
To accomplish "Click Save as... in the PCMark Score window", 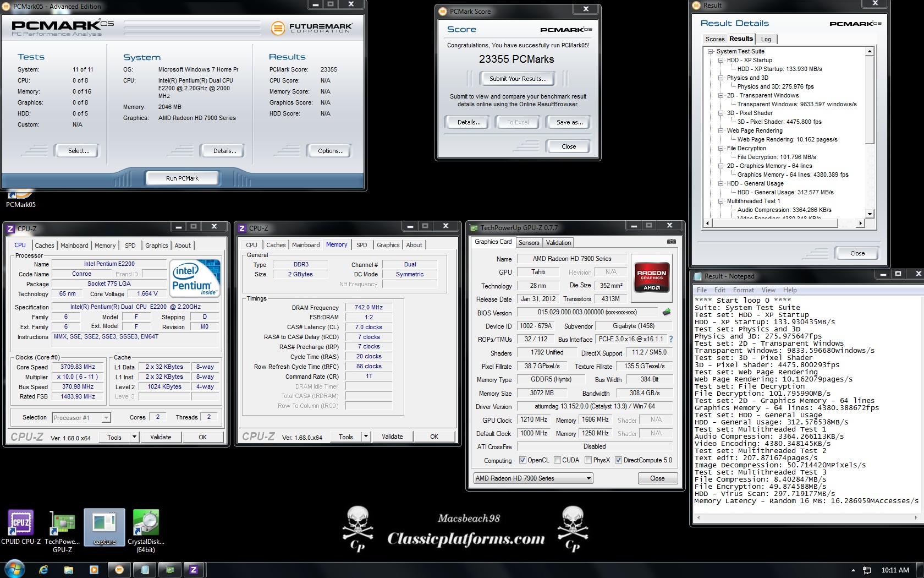I will [x=569, y=122].
